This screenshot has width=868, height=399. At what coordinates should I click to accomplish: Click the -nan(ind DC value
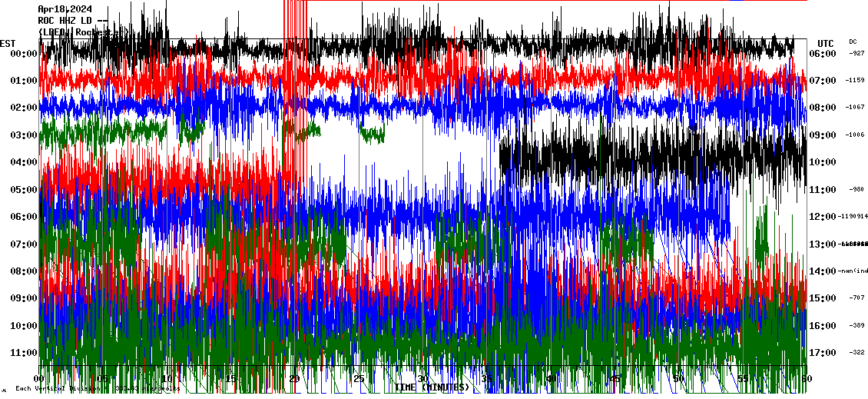(853, 271)
